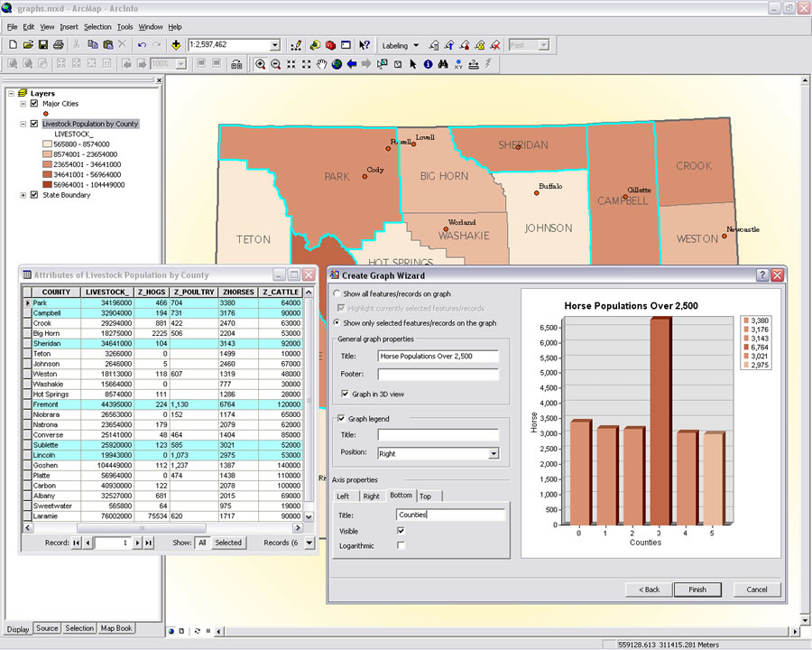This screenshot has width=812, height=650.
Task: Click the darkest livestock legend color swatch
Action: (47, 184)
